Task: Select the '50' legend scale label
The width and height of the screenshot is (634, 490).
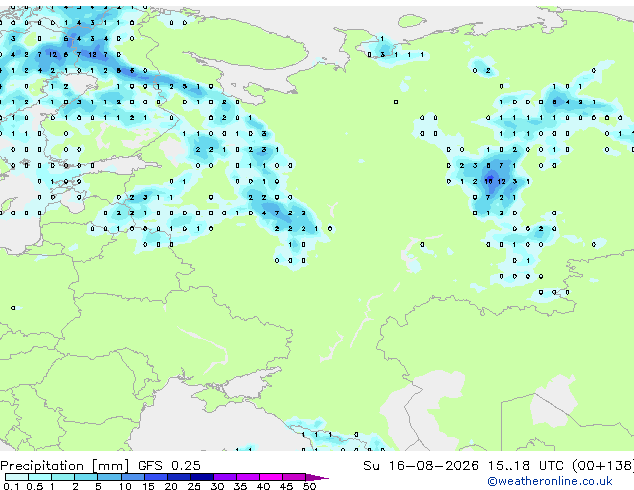Action: coord(310,486)
